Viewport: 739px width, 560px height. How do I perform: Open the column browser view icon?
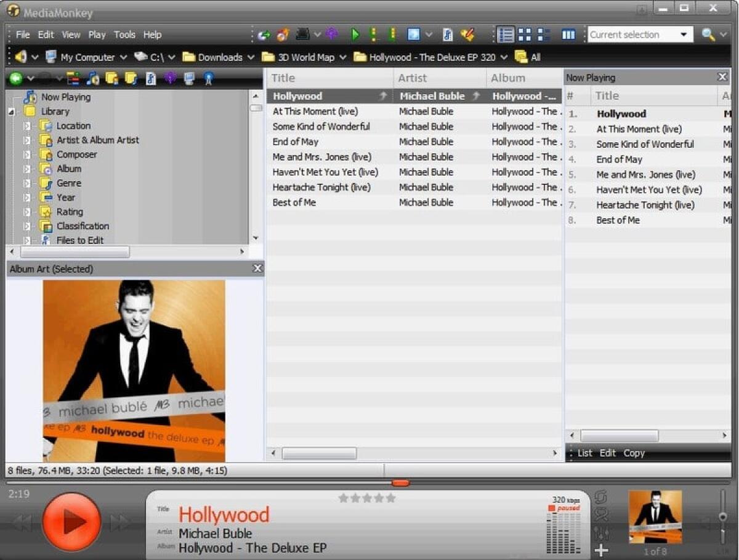(568, 34)
